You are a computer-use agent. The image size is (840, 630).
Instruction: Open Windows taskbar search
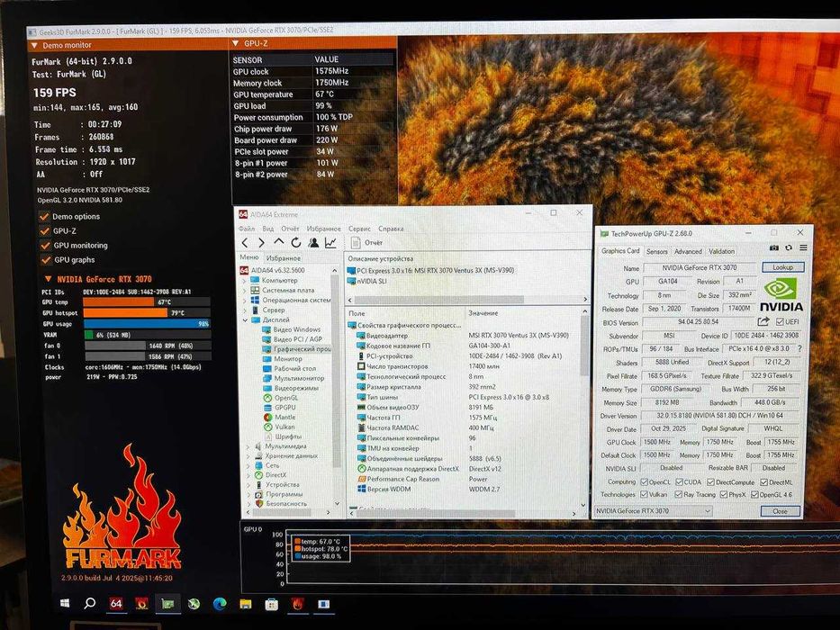click(x=89, y=603)
